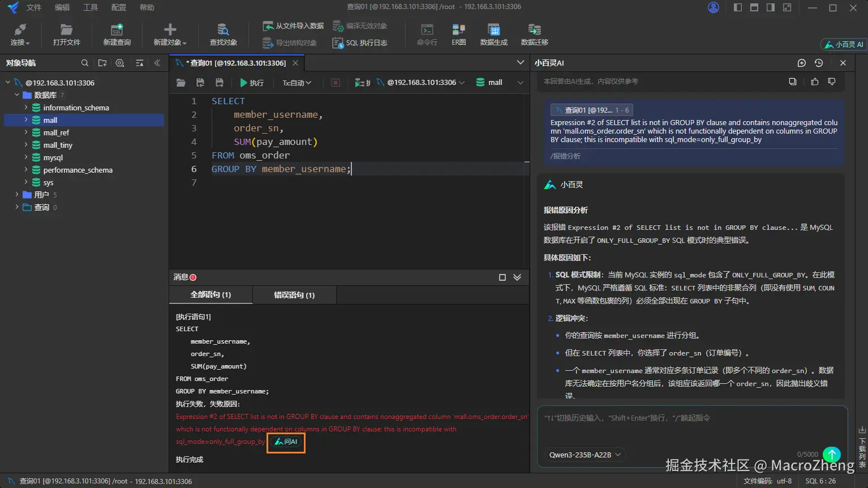Click the 问AI button after error
868x488 pixels.
click(287, 442)
